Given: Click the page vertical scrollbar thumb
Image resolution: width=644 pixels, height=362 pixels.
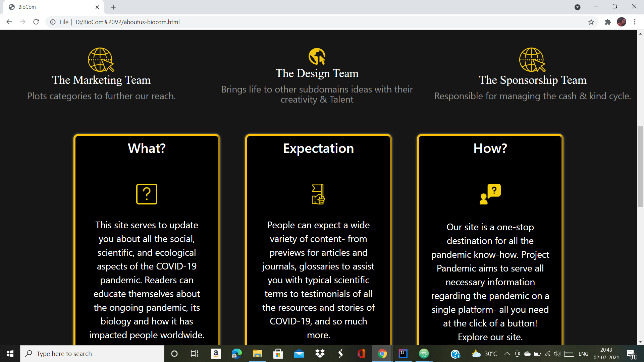Looking at the screenshot, I should pos(640,167).
